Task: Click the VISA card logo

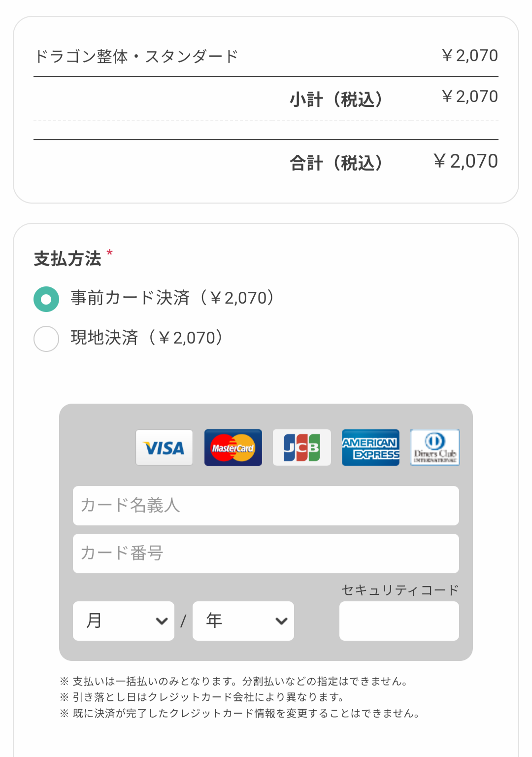Action: point(164,447)
